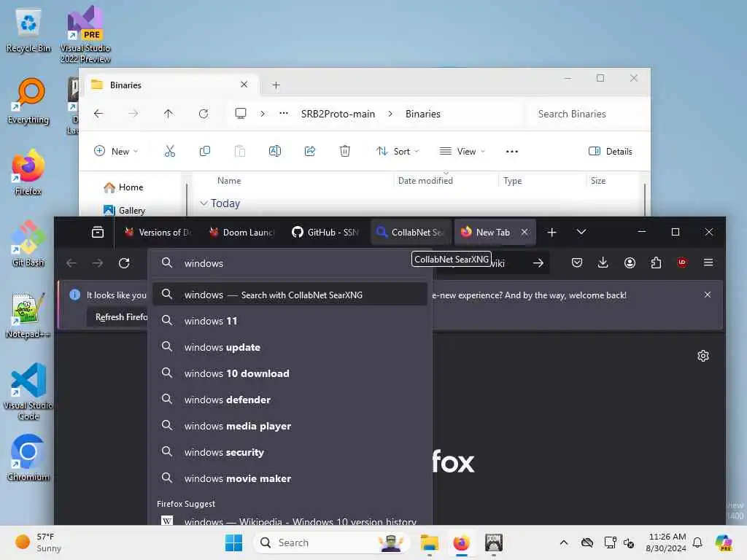This screenshot has width=747, height=560.
Task: Copy icon in Explorer toolbar
Action: point(205,152)
